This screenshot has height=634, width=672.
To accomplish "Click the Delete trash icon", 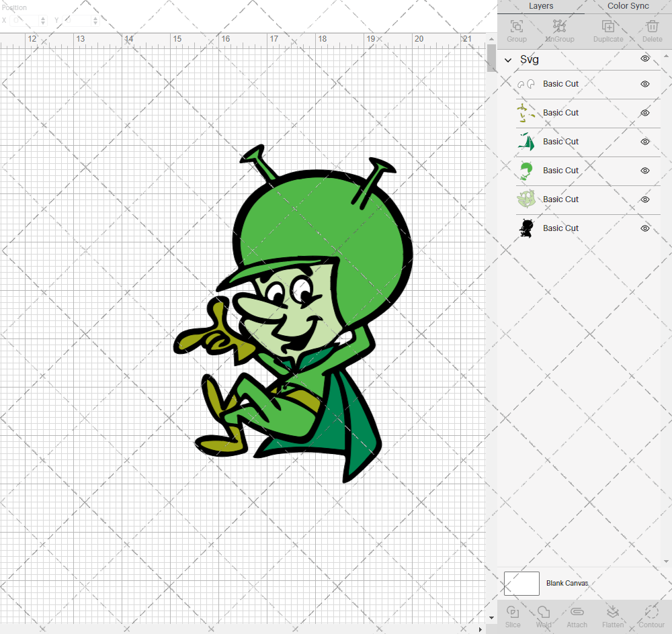I will pyautogui.click(x=652, y=27).
